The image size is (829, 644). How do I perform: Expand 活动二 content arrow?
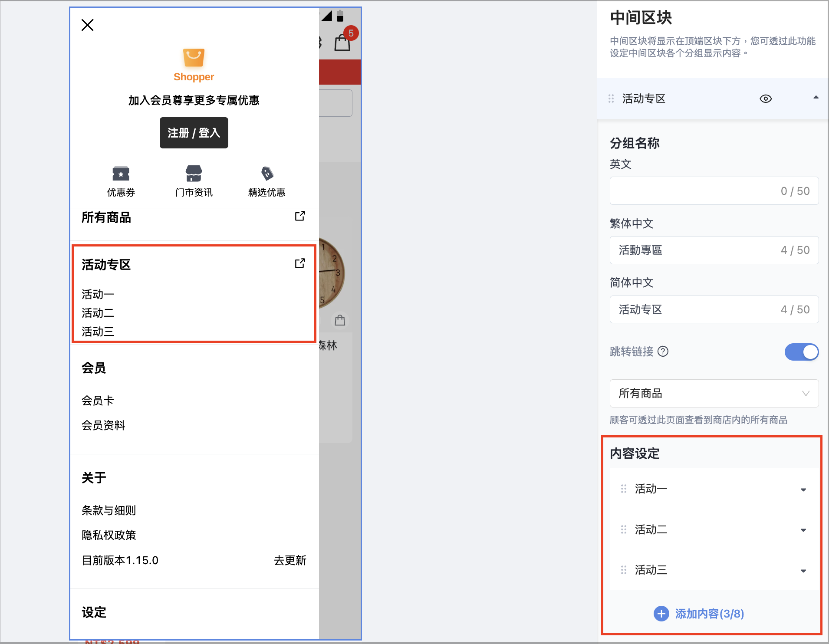click(x=803, y=530)
